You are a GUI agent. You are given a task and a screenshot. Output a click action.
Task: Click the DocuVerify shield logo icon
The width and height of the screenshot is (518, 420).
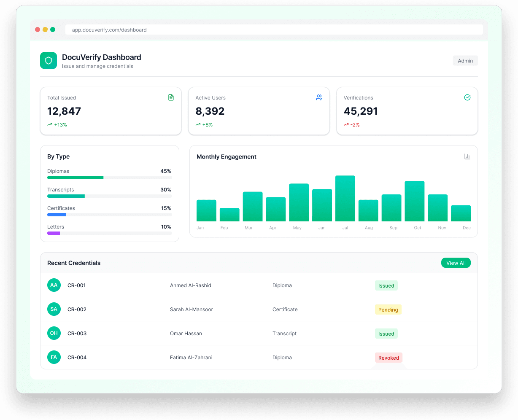pos(49,61)
